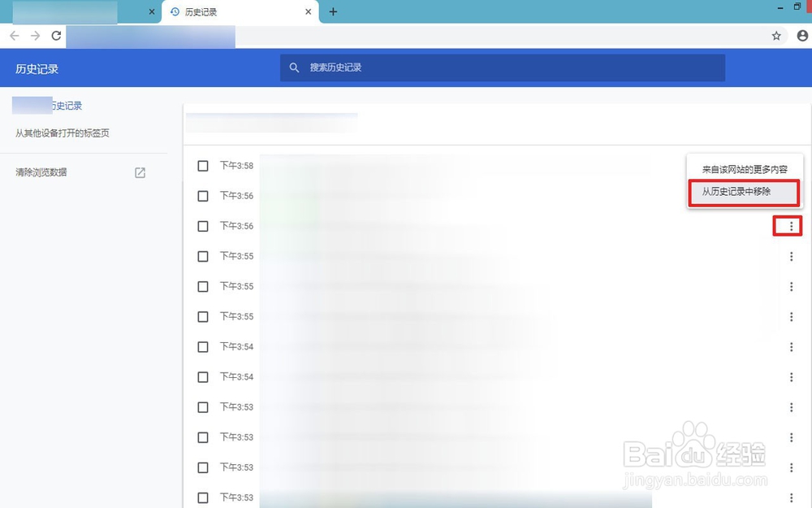Open three-dot menu of second 下午3:56 entry
This screenshot has width=812, height=508.
coord(791,226)
